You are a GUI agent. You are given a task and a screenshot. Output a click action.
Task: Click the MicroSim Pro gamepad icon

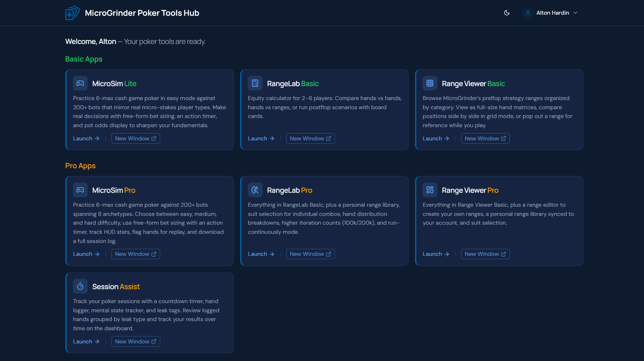[x=80, y=190]
